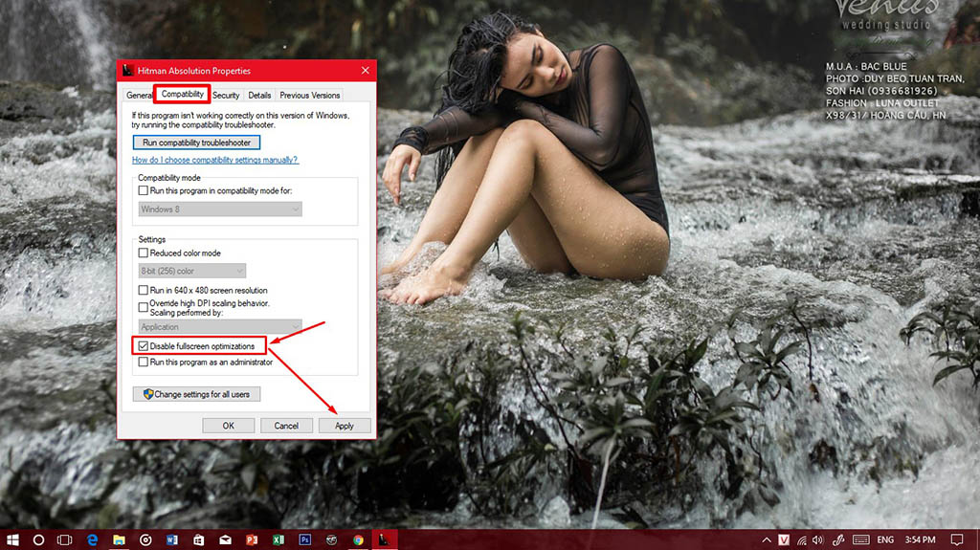
Task: Switch to the Security tab
Action: pyautogui.click(x=226, y=96)
